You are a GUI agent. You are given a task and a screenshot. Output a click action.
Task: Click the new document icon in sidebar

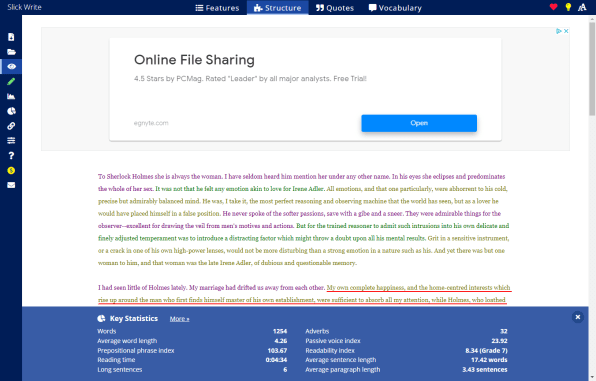[x=11, y=37]
